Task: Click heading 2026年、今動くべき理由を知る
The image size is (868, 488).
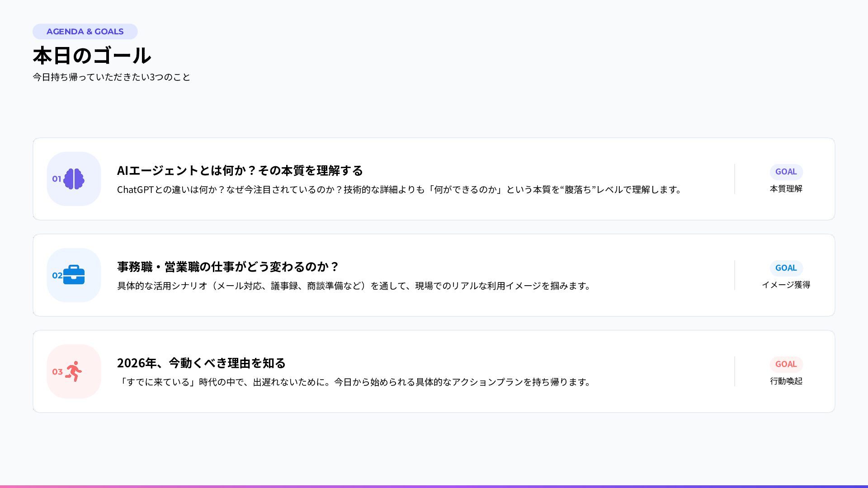Action: pos(201,363)
